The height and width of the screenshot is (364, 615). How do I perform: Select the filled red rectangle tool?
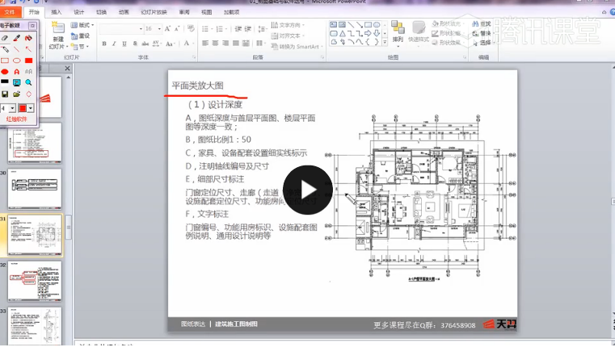click(28, 61)
